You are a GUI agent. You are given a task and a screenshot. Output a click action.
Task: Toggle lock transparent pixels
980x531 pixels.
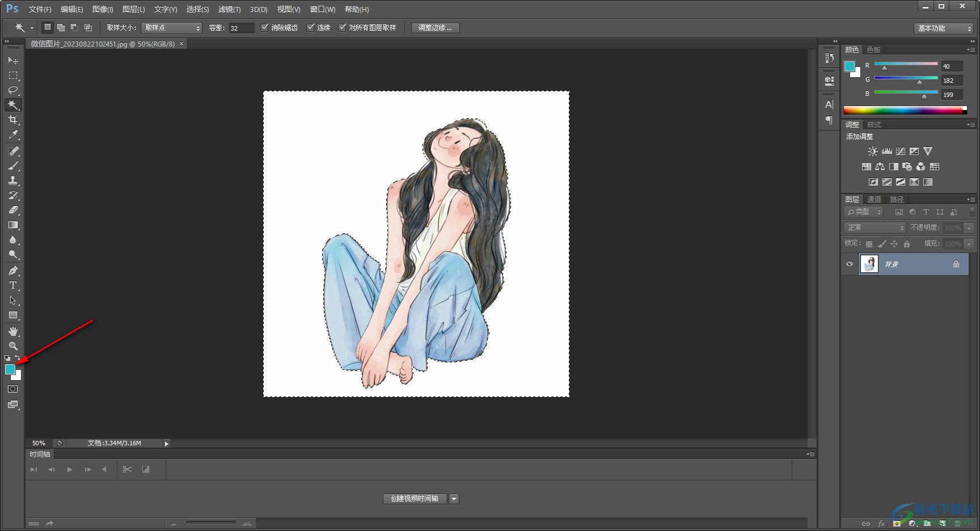(x=869, y=244)
